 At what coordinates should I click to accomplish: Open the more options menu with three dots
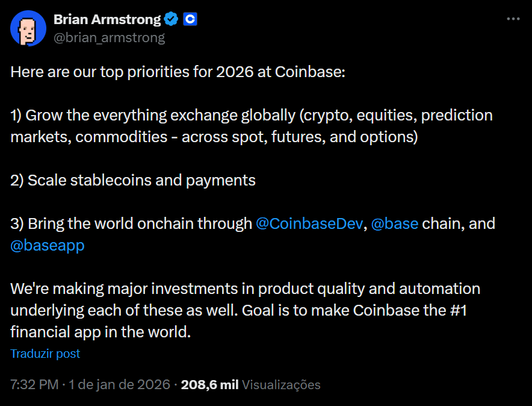(515, 19)
